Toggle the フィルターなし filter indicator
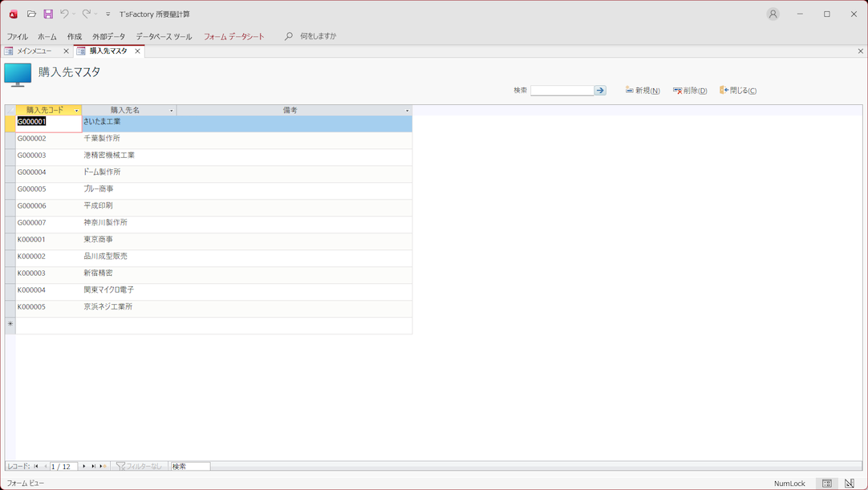 pyautogui.click(x=140, y=466)
